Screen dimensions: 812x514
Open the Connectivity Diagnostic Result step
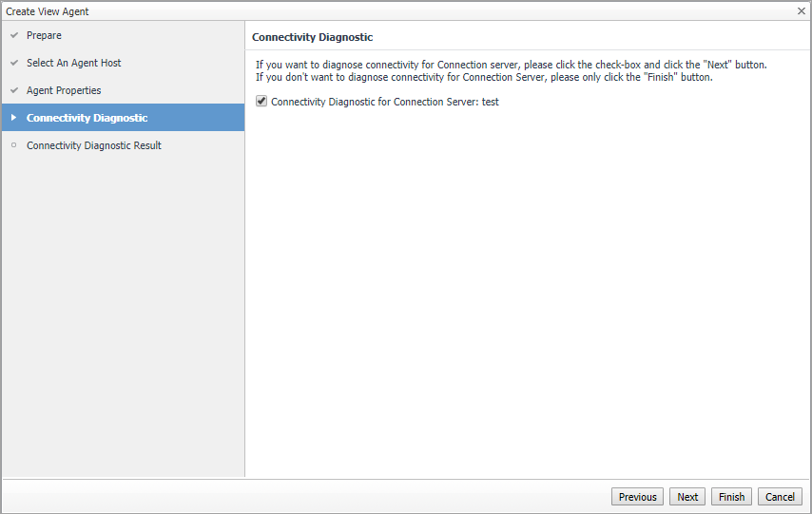93,145
